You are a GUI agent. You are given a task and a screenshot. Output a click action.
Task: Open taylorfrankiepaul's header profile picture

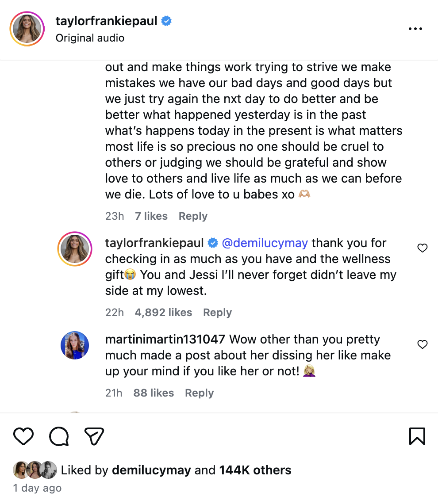coord(28,29)
